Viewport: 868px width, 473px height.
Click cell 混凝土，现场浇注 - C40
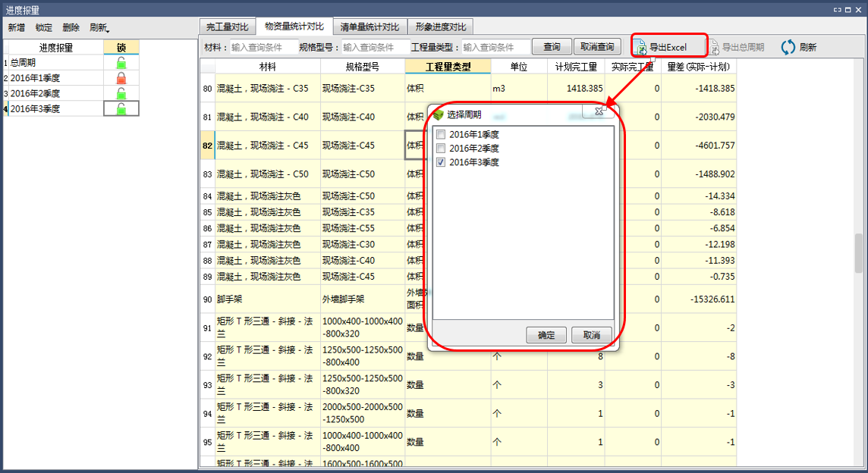click(x=267, y=117)
